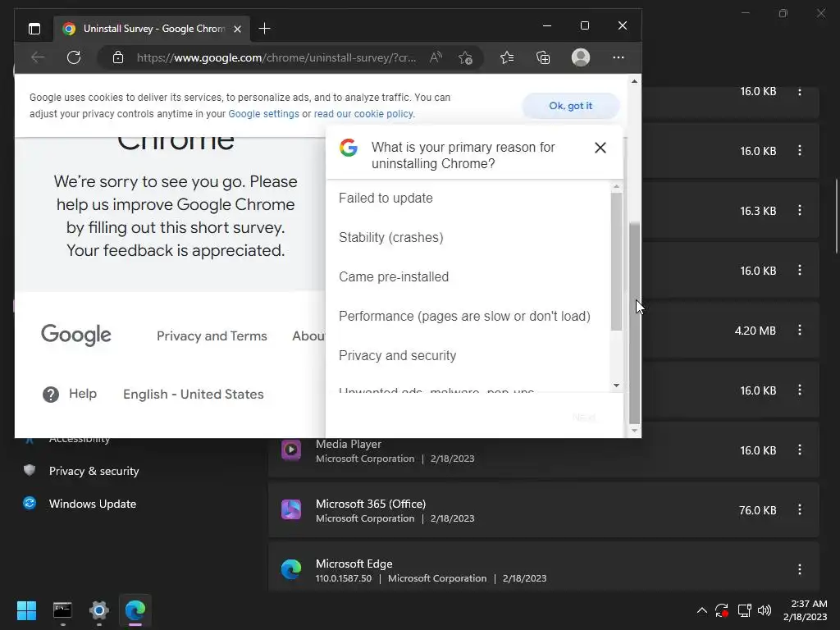The image size is (840, 630).
Task: Open the Windows Start menu
Action: pyautogui.click(x=26, y=610)
